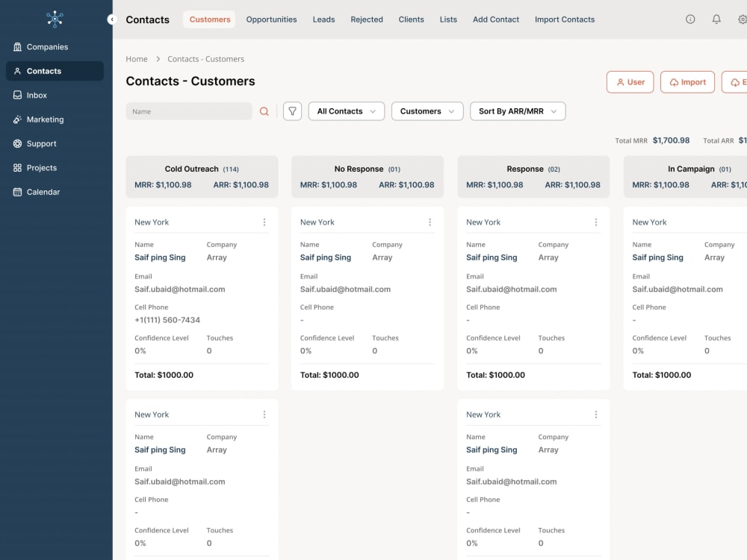The width and height of the screenshot is (747, 560).
Task: Open three-dot menu on No Response card
Action: click(x=430, y=223)
